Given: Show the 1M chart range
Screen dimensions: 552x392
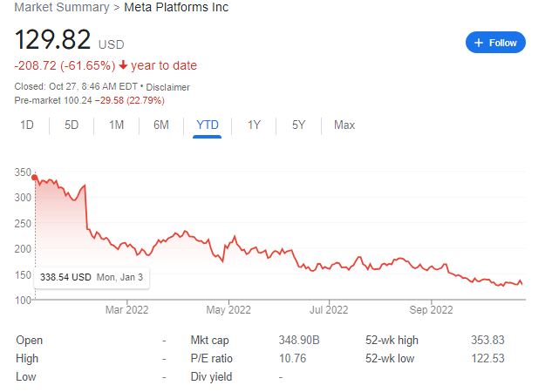Looking at the screenshot, I should pos(116,125).
